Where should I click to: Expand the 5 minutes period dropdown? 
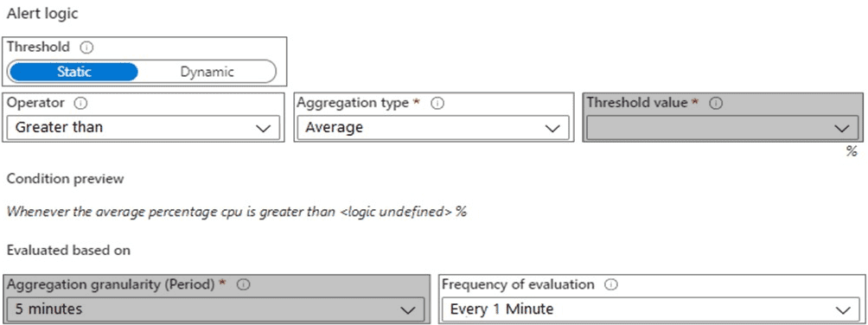tap(216, 309)
